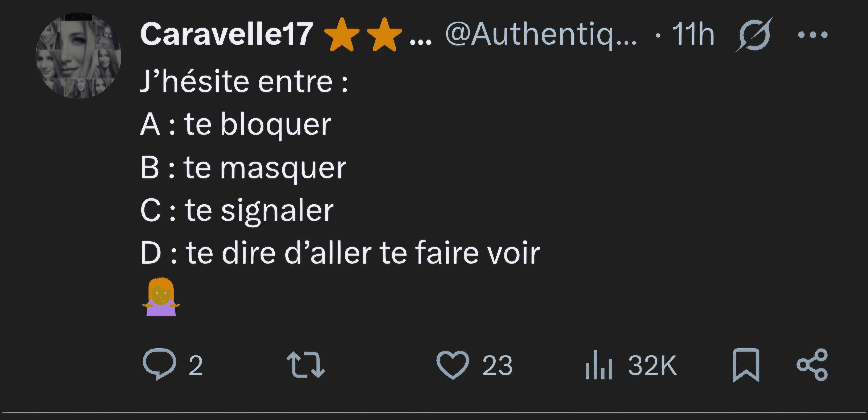Click the shrugging woman emoji
Viewport: 868px width, 420px height.
point(161,297)
